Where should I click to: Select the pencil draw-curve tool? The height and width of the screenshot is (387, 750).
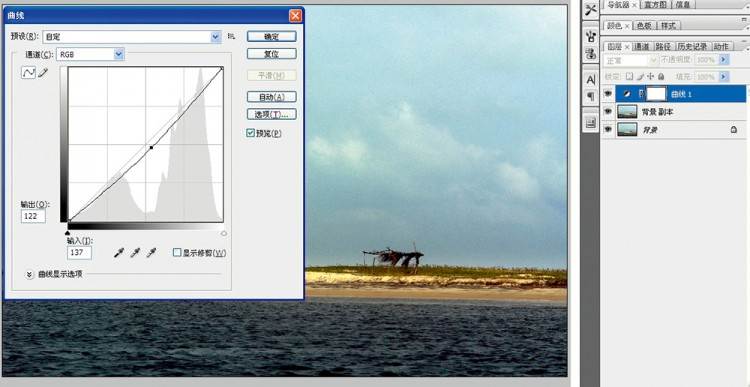coord(43,73)
